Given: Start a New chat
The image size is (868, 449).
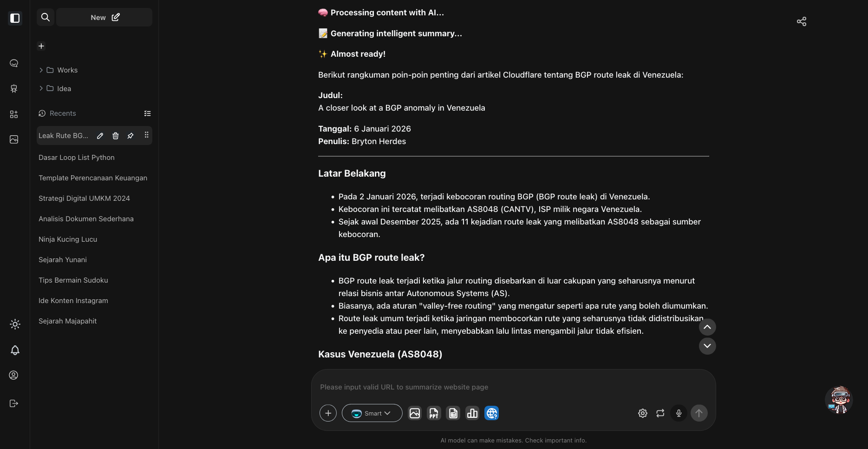Looking at the screenshot, I should [x=104, y=18].
